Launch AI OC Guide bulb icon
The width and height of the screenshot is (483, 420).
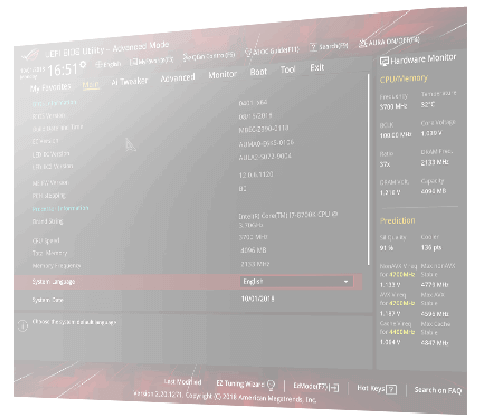(248, 52)
